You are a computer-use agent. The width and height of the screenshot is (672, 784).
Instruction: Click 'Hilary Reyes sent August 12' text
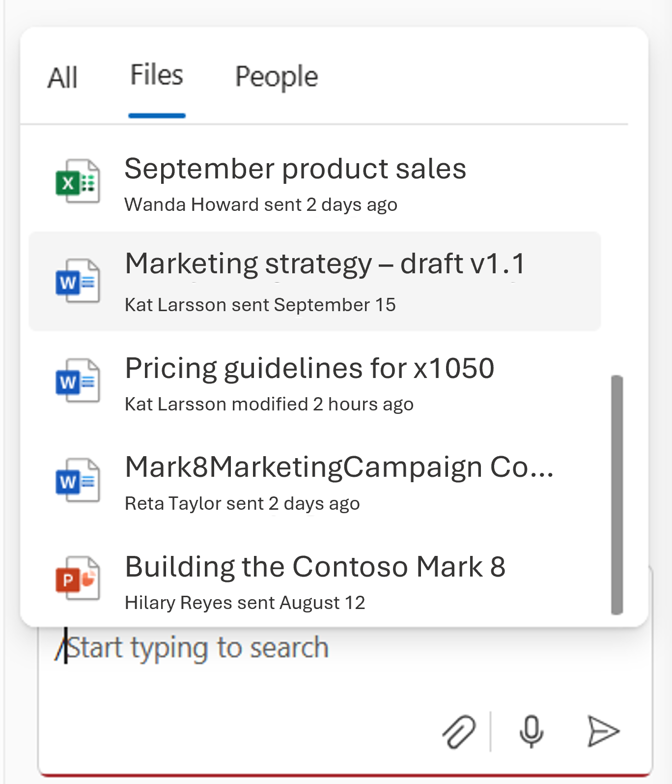pos(245,603)
